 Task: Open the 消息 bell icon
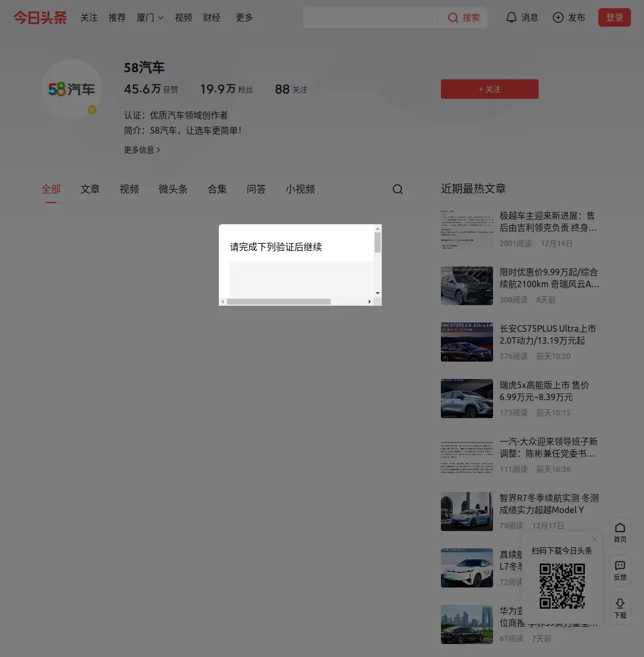tap(511, 18)
